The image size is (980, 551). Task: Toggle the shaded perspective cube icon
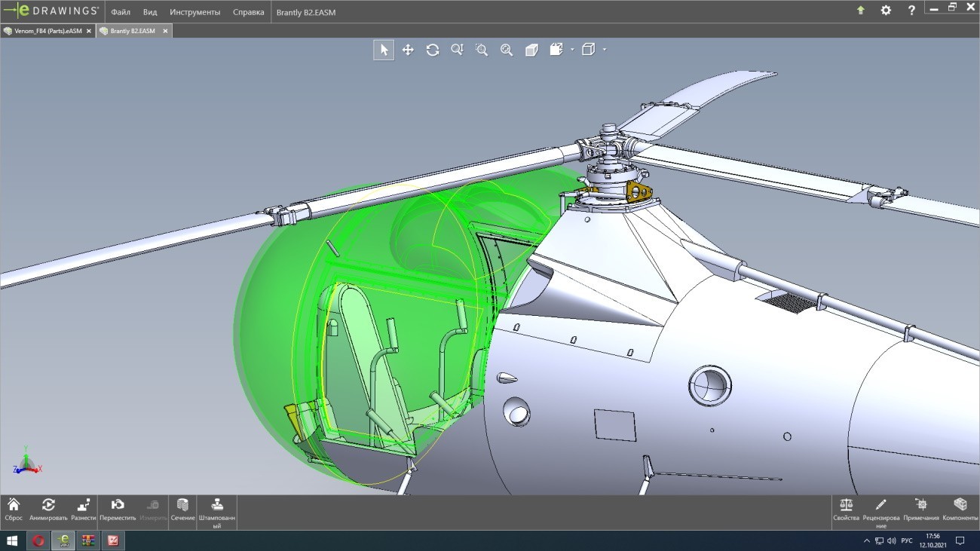coord(531,50)
